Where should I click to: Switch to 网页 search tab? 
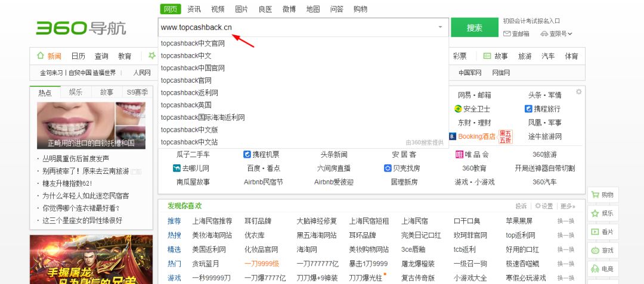point(171,9)
